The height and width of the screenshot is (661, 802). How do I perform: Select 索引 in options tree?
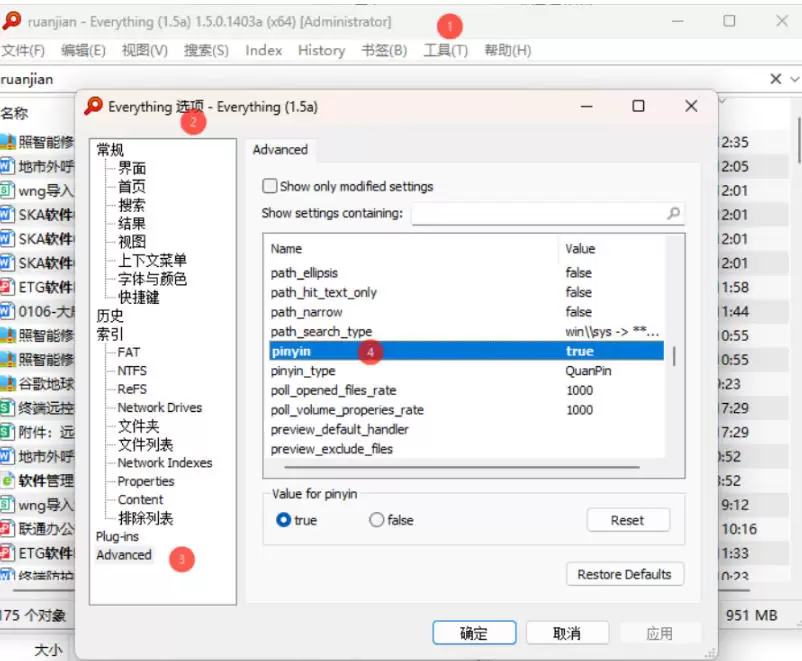(x=110, y=334)
